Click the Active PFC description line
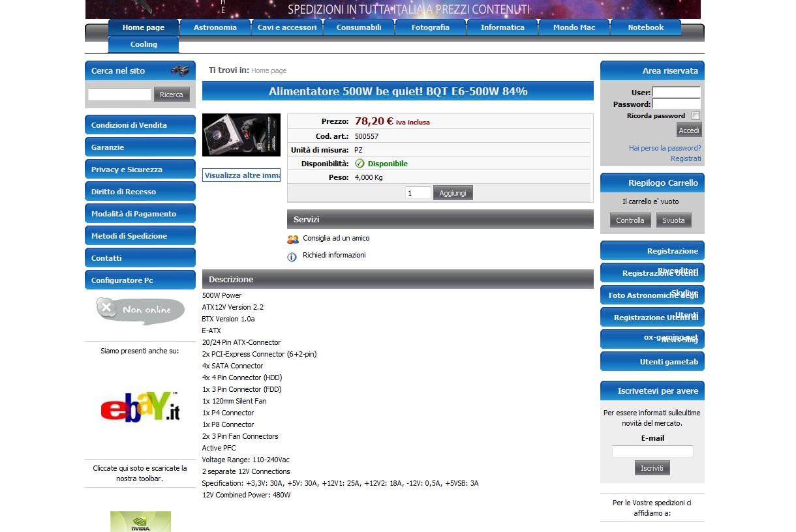796x532 pixels. pyautogui.click(x=219, y=448)
